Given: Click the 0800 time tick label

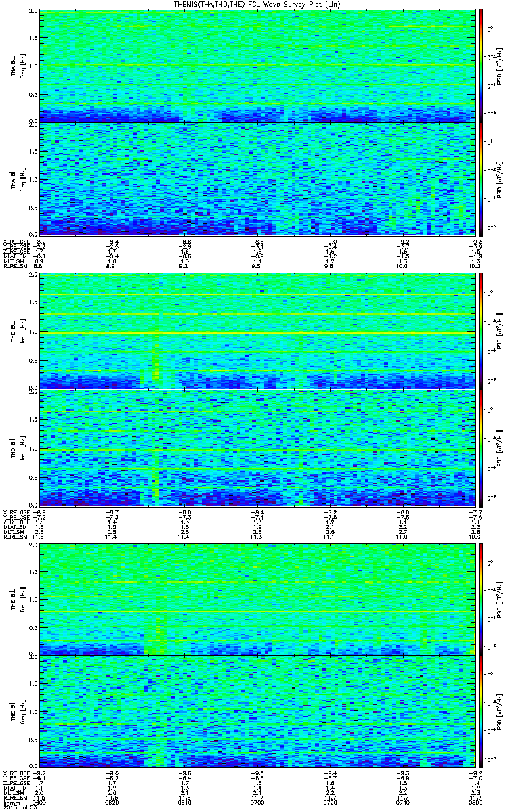Looking at the screenshot, I should (x=475, y=803).
